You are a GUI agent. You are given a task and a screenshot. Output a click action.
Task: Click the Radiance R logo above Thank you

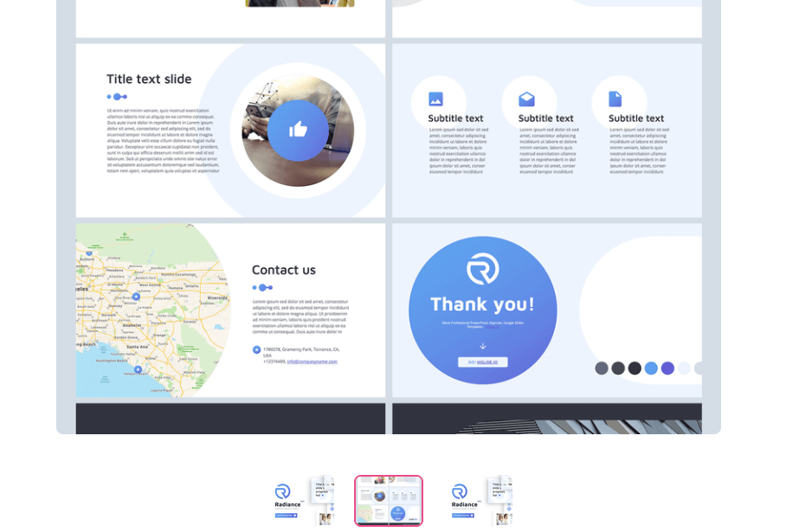[x=482, y=269]
